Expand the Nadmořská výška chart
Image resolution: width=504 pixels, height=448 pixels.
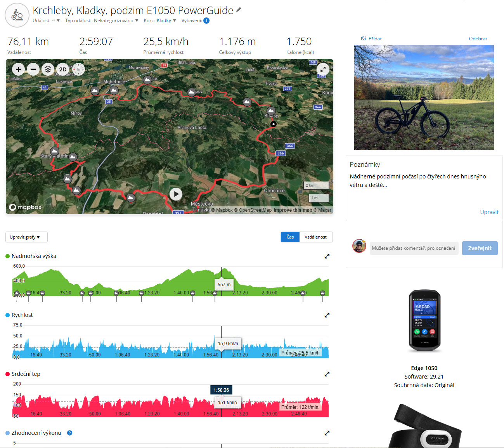(327, 256)
